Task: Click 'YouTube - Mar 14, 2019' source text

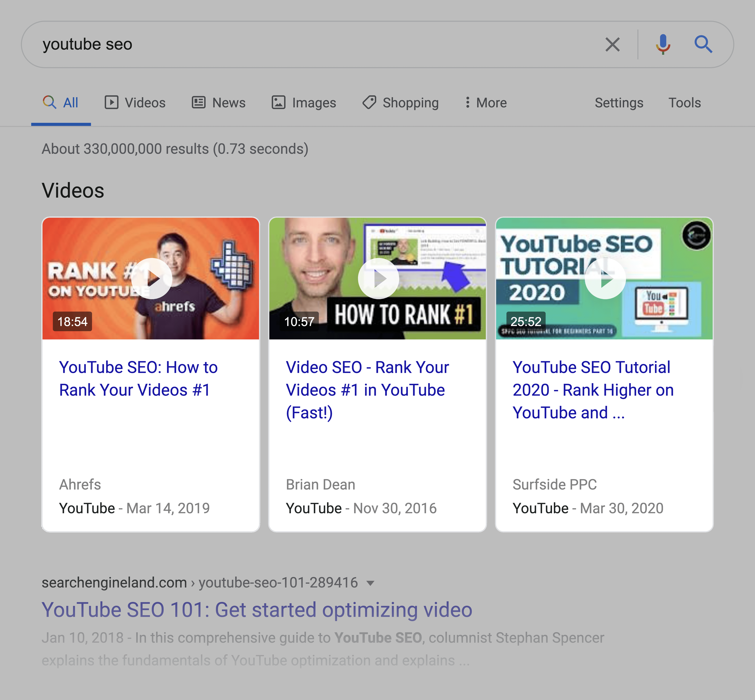Action: tap(134, 508)
